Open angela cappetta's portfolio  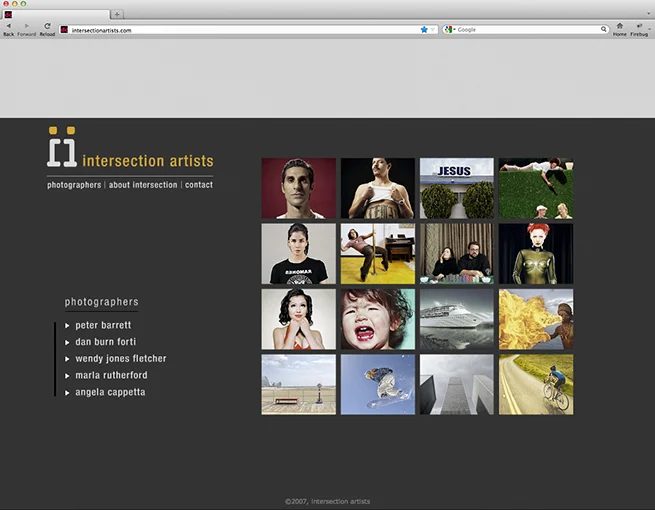[x=110, y=392]
